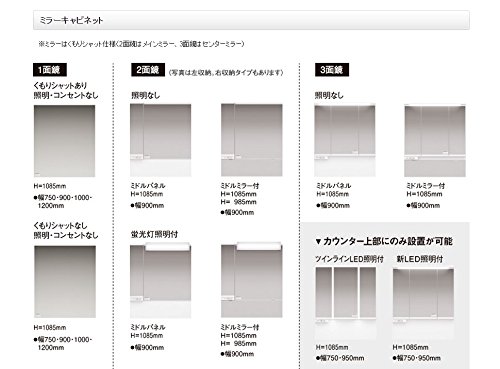The width and height of the screenshot is (500, 369).
Task: Click ツインラインLED照明付 label
Action: click(x=349, y=259)
